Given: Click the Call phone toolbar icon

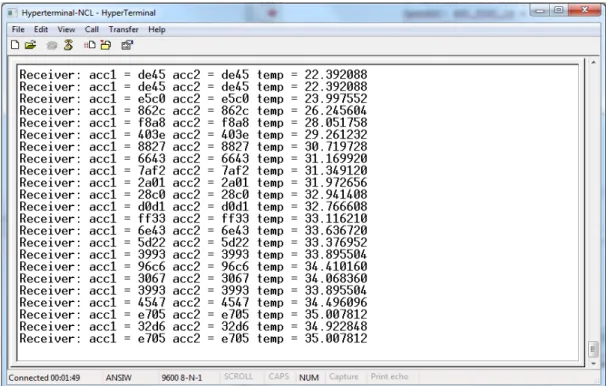Looking at the screenshot, I should [x=52, y=46].
